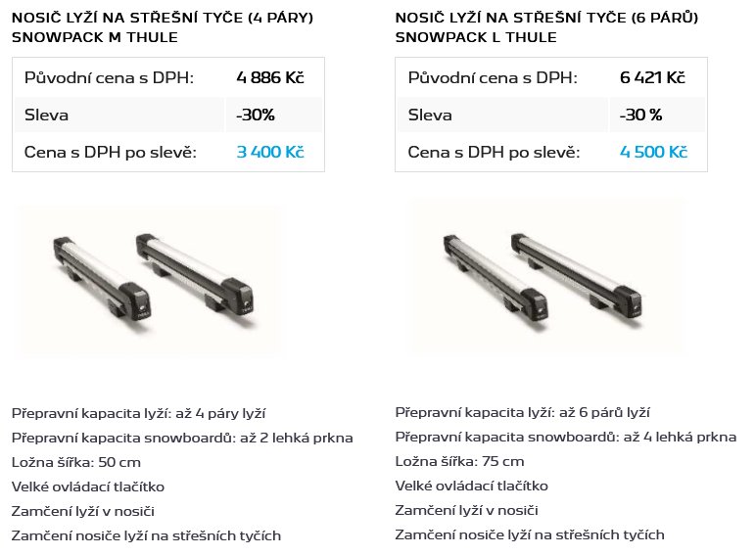
Task: Click the 'Původní cena s DPH' label in left table
Action: click(109, 77)
